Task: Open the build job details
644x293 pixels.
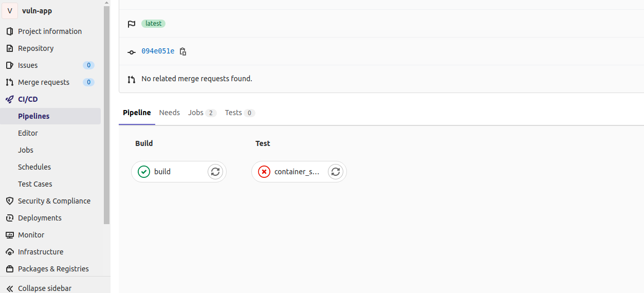Action: pyautogui.click(x=162, y=172)
